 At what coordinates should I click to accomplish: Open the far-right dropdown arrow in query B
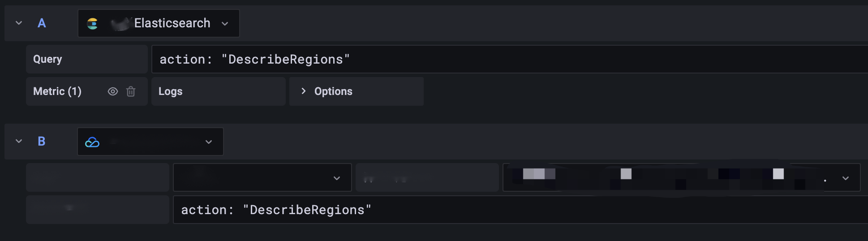click(846, 178)
